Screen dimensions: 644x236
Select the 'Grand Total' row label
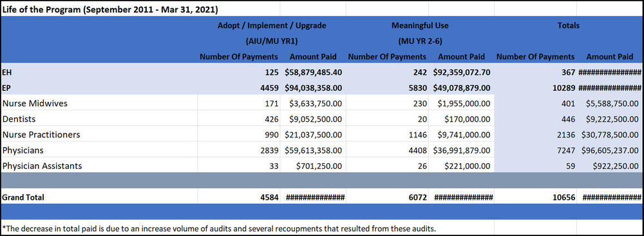(x=23, y=197)
